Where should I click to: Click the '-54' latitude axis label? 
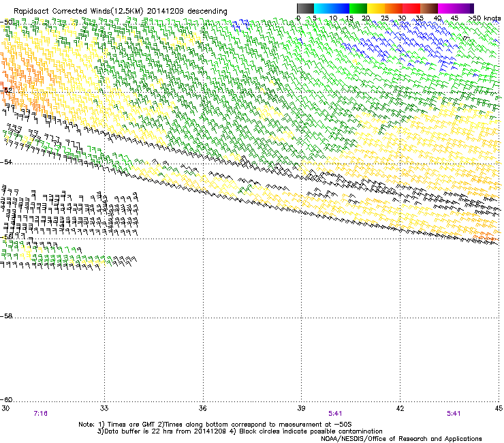6,162
